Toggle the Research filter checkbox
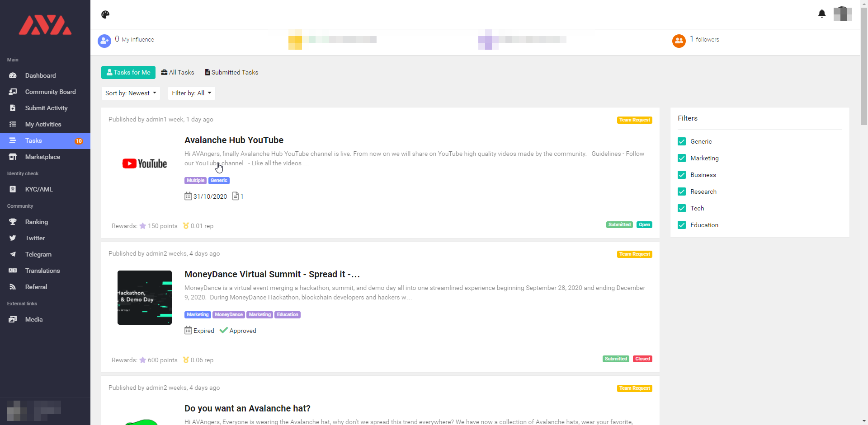The height and width of the screenshot is (425, 868). (682, 191)
